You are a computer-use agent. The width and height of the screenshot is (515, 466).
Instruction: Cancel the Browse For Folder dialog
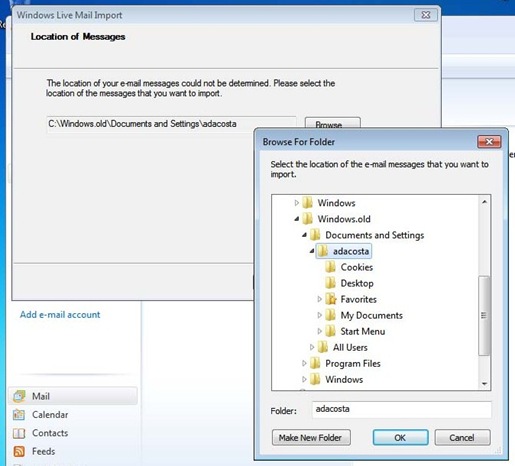click(x=462, y=437)
